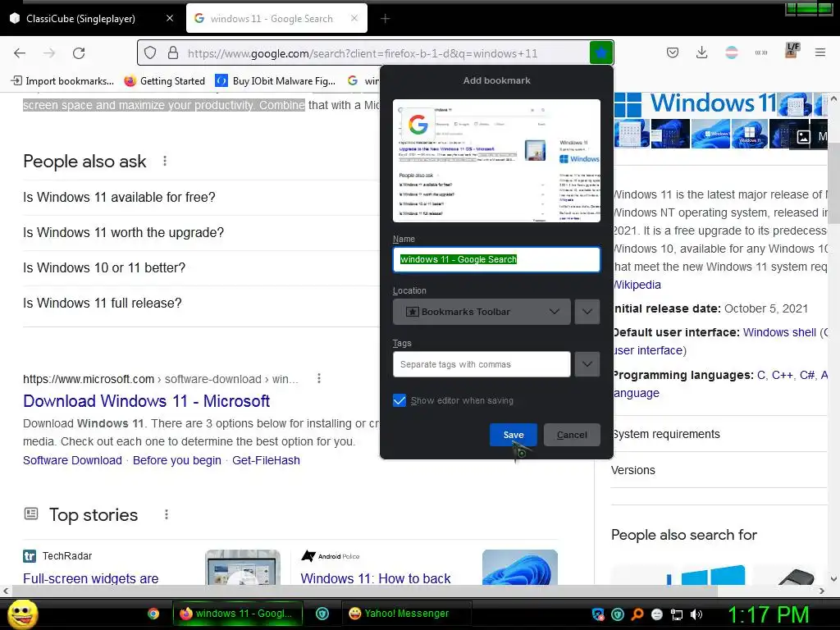Image resolution: width=840 pixels, height=630 pixels.
Task: Click the Tags input field
Action: (x=482, y=364)
